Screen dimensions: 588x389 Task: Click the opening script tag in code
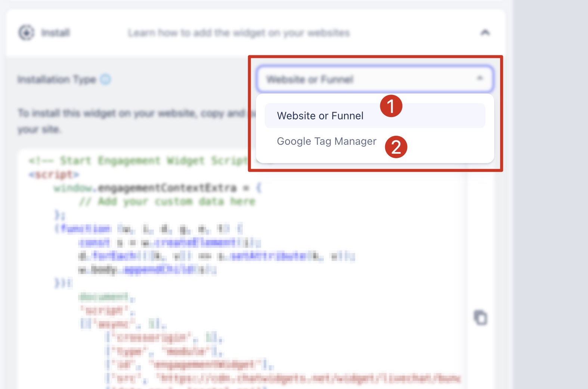(54, 174)
